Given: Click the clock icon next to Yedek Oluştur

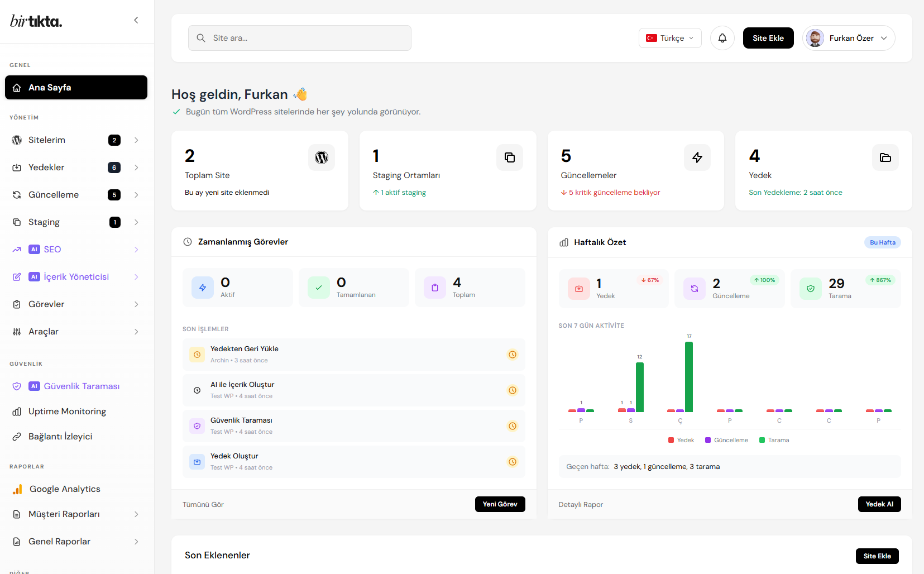Looking at the screenshot, I should click(x=512, y=462).
